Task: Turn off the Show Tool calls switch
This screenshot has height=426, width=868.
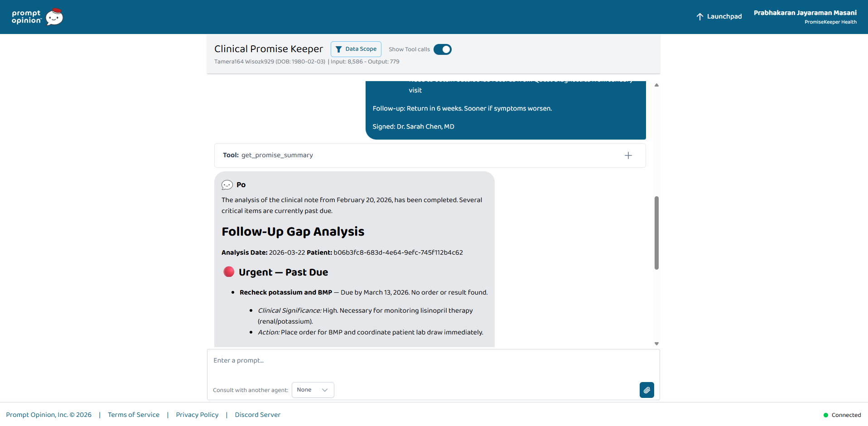Action: (443, 49)
